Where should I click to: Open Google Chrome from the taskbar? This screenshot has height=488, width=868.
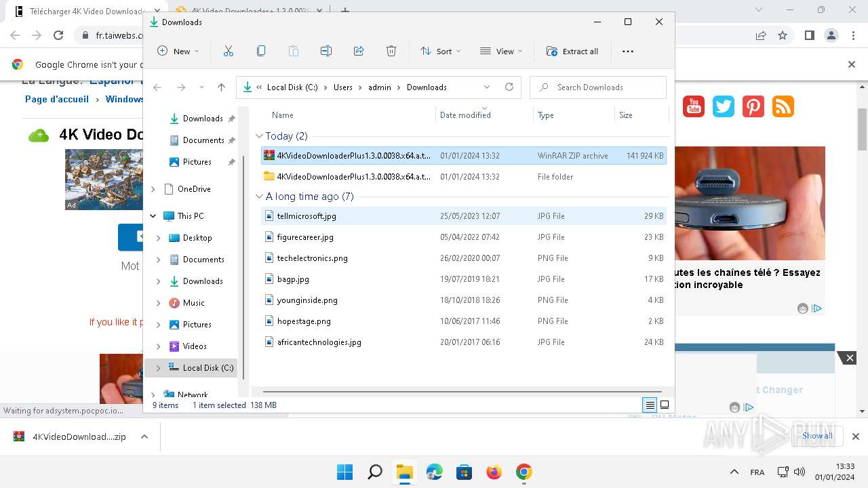coord(524,472)
